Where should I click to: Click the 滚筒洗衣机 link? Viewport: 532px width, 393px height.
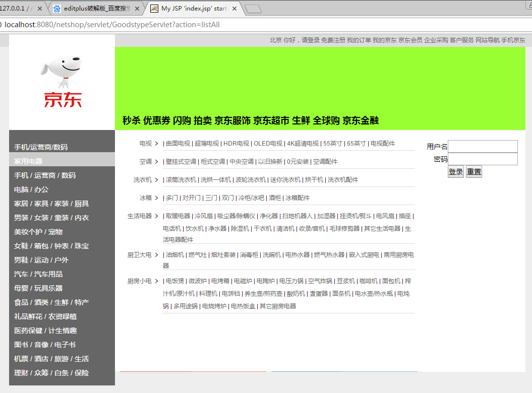tap(181, 180)
